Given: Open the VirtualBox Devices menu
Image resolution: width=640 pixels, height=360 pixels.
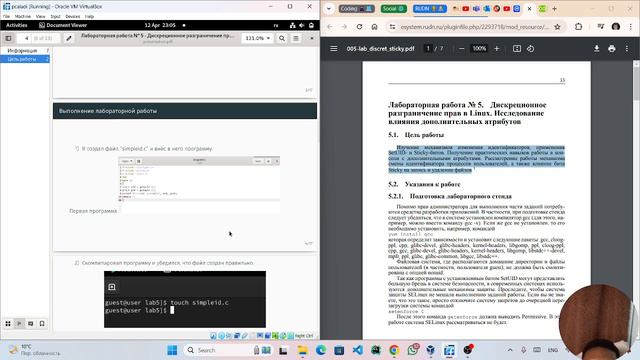Looking at the screenshot, I should click(73, 16).
